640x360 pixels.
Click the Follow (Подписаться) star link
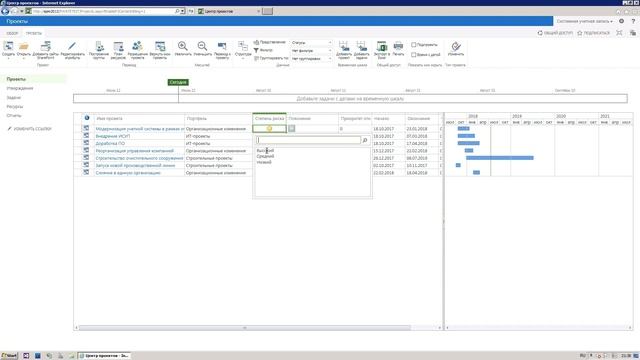click(593, 33)
